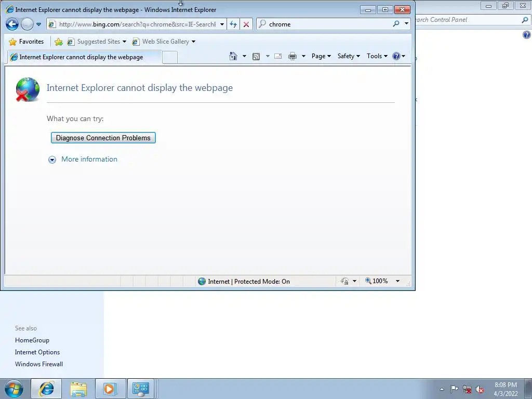Open Windows Explorer from taskbar
532x399 pixels.
78,389
